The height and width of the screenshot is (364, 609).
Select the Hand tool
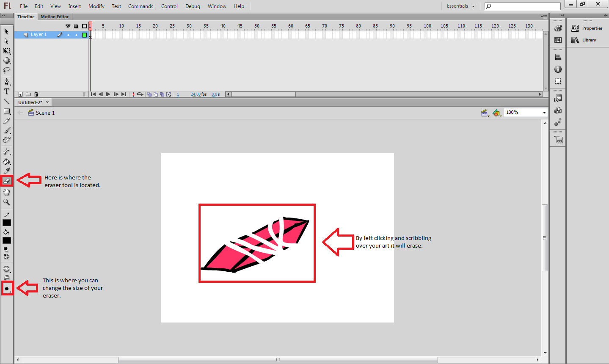coord(7,192)
